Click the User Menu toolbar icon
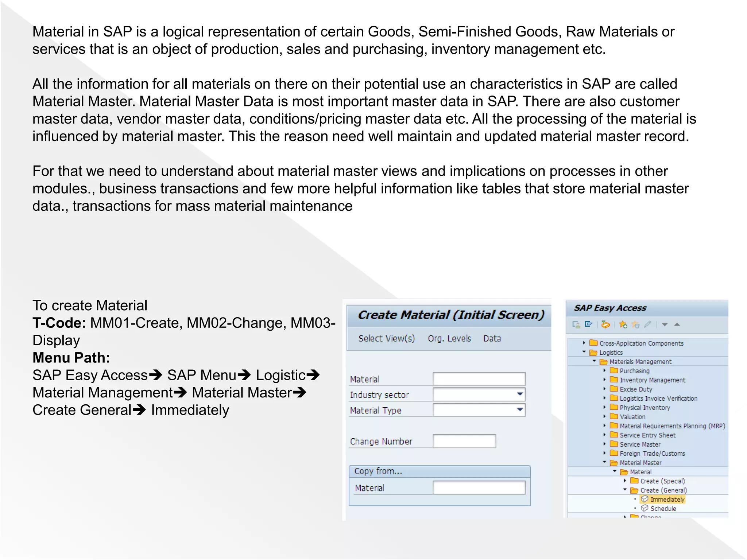Viewport: 747px width, 560px height. [x=576, y=324]
